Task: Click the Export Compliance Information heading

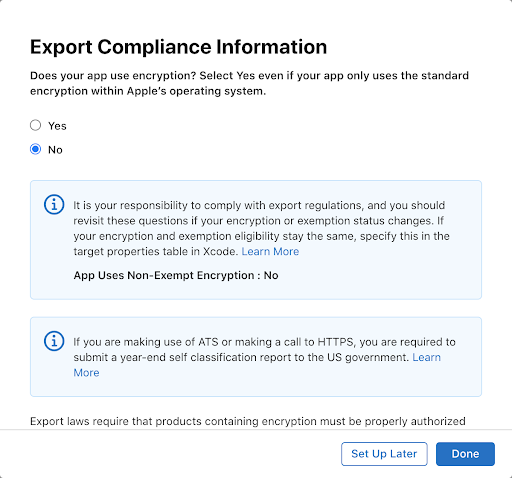Action: 178,47
